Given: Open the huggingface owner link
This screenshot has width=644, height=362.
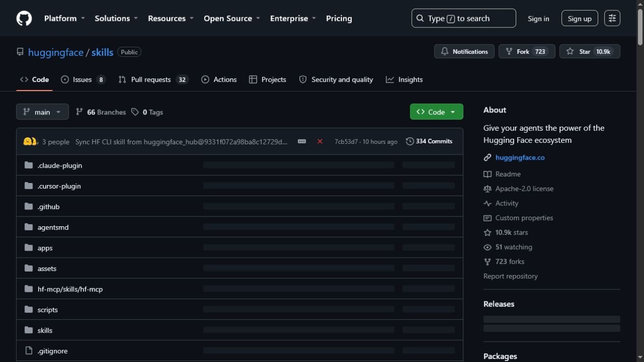Looking at the screenshot, I should [55, 52].
